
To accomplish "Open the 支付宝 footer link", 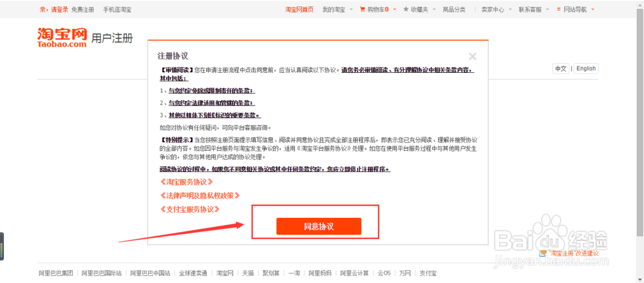I will 428,273.
